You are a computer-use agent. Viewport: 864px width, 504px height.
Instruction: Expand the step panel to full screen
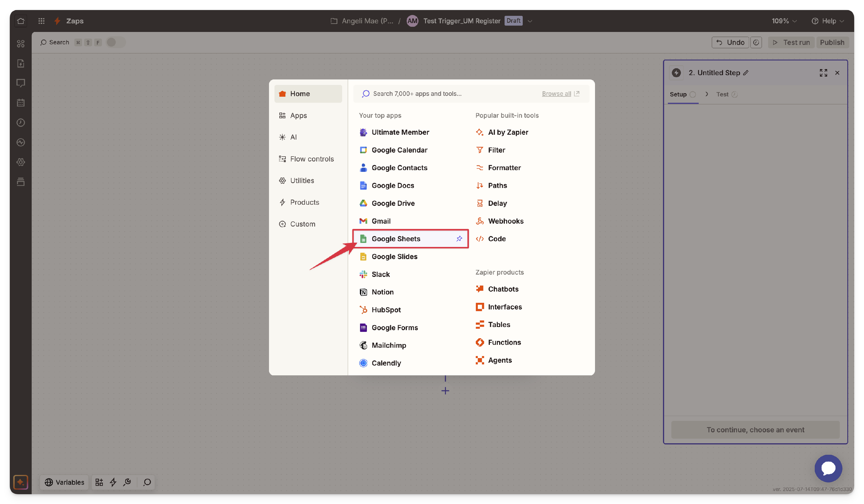point(823,73)
